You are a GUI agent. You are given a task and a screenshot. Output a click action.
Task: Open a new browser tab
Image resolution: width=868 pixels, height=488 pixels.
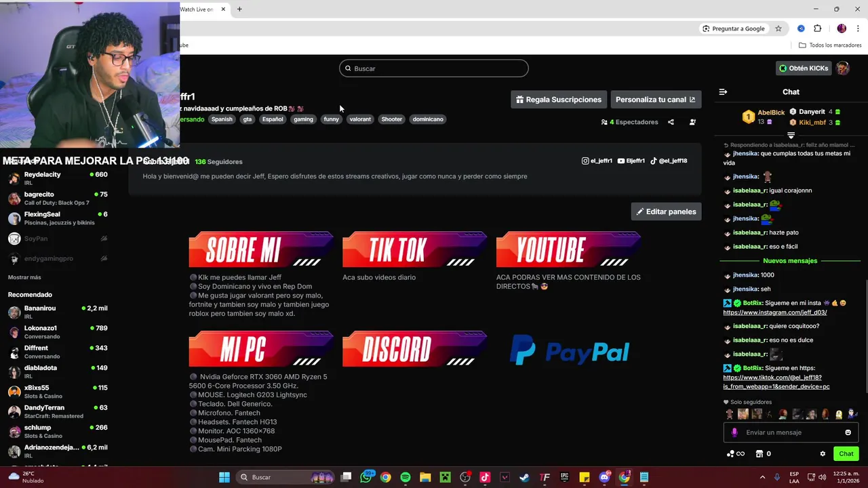(x=239, y=9)
